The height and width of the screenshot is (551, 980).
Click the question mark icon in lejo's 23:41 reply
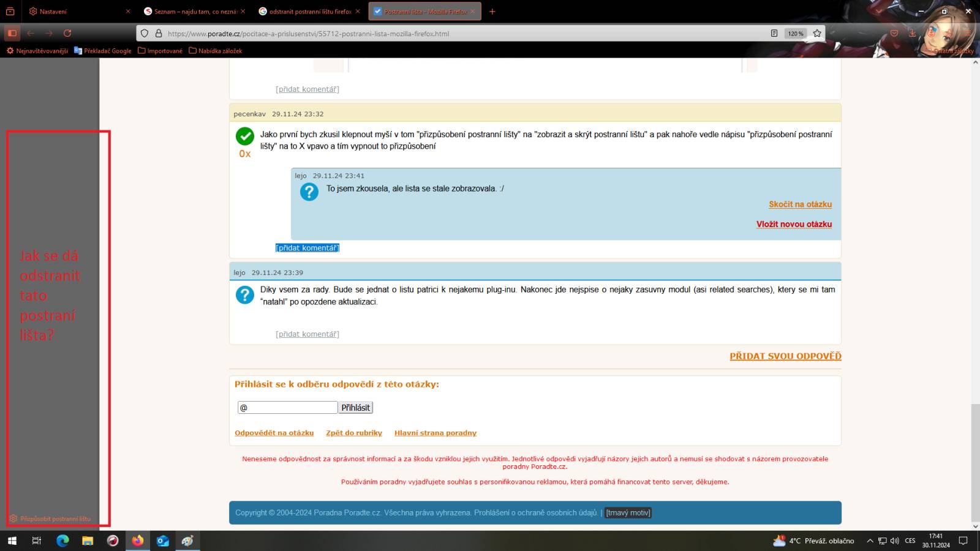point(309,192)
